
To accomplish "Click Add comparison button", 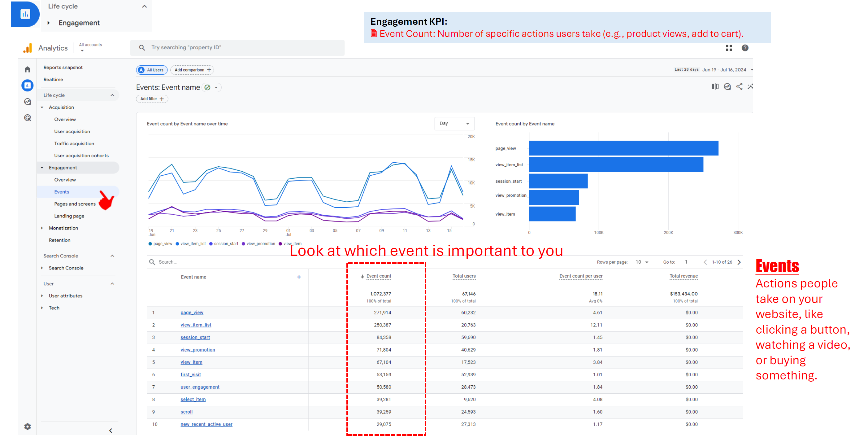I will point(192,70).
